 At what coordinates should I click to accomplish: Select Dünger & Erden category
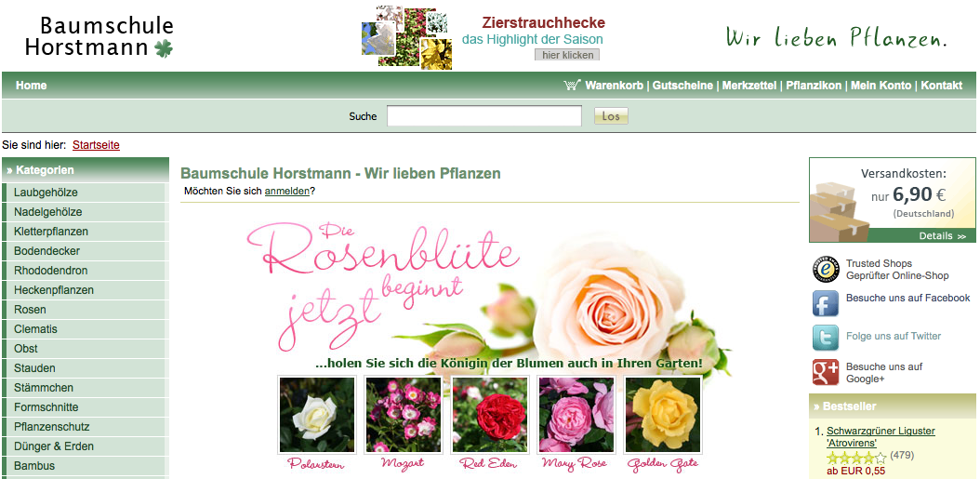pyautogui.click(x=85, y=446)
